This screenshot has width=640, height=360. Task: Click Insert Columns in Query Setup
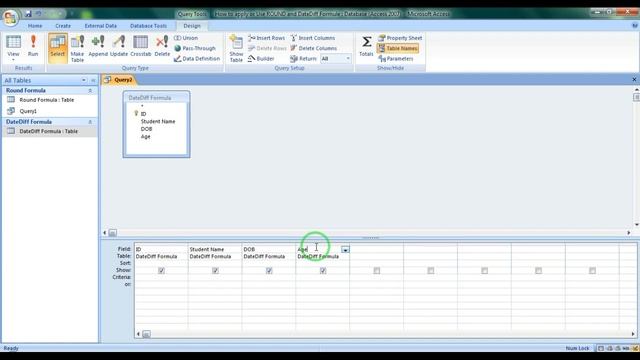[x=313, y=38]
